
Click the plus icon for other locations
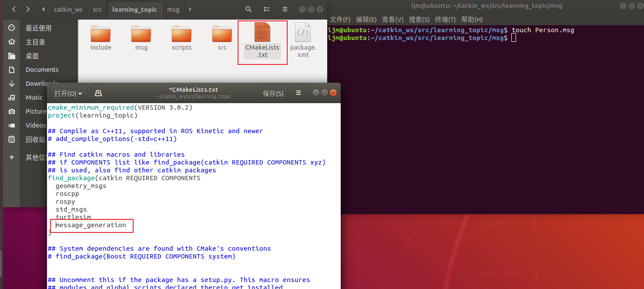(x=12, y=157)
